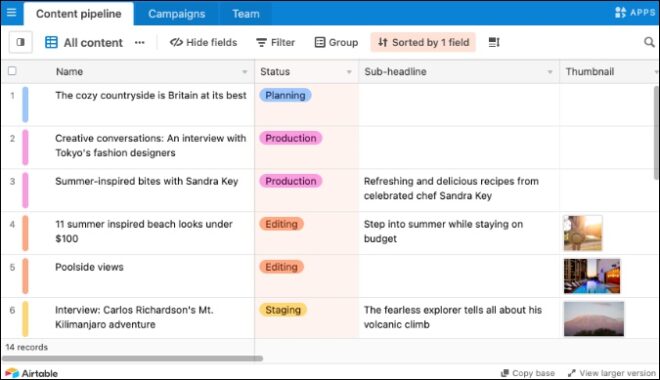
Task: Click row number 6
Action: click(x=12, y=310)
